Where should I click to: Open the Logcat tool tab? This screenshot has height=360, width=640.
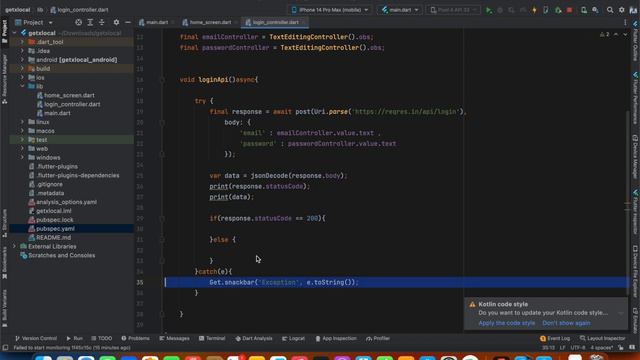point(294,338)
